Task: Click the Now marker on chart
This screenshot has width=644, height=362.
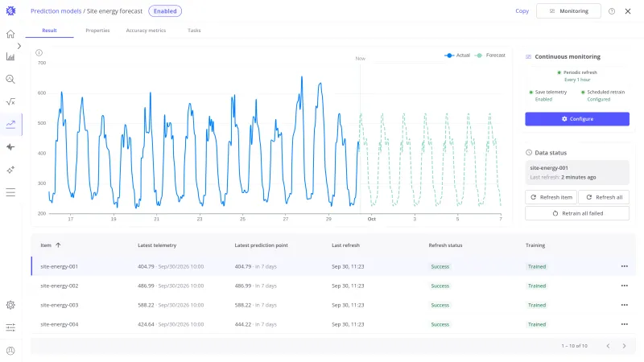Action: 360,59
